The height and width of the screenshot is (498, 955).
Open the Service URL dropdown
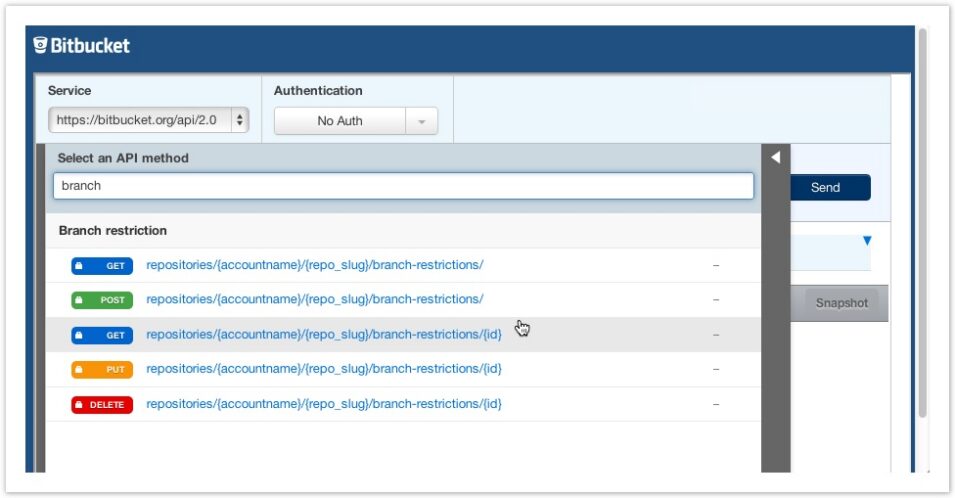tap(149, 120)
